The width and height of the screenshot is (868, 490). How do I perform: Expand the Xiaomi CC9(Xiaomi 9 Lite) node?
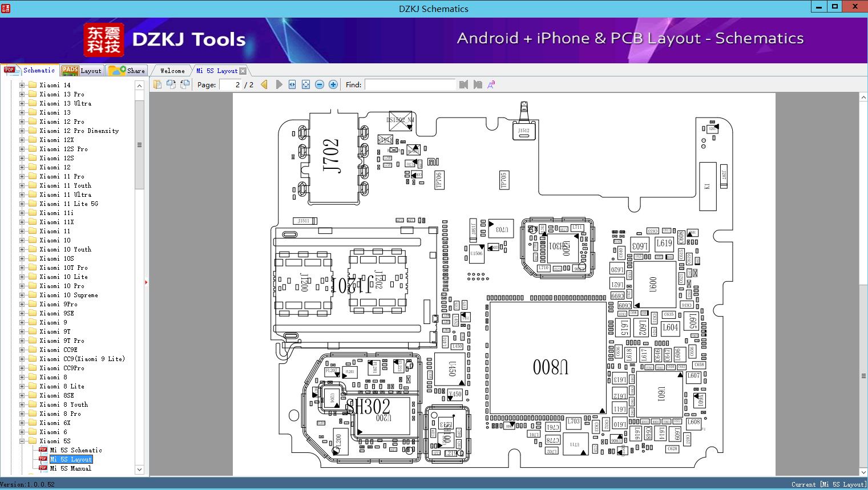tap(22, 359)
